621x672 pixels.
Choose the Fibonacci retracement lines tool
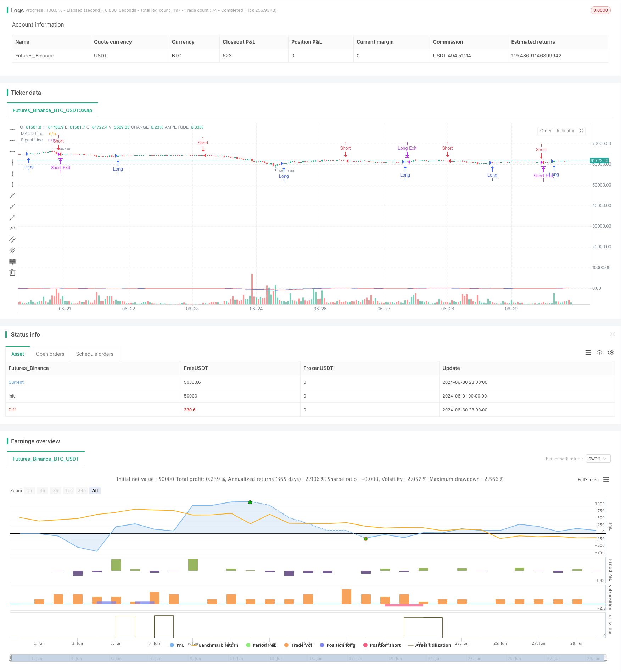pyautogui.click(x=12, y=261)
